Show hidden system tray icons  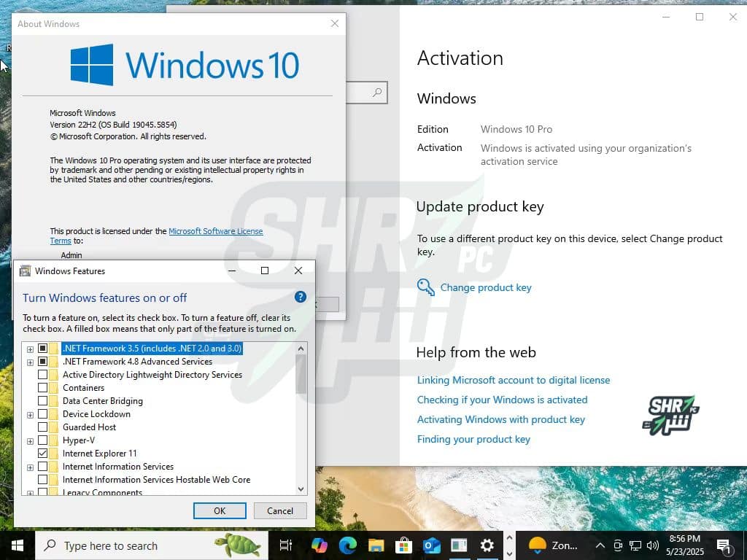(600, 545)
